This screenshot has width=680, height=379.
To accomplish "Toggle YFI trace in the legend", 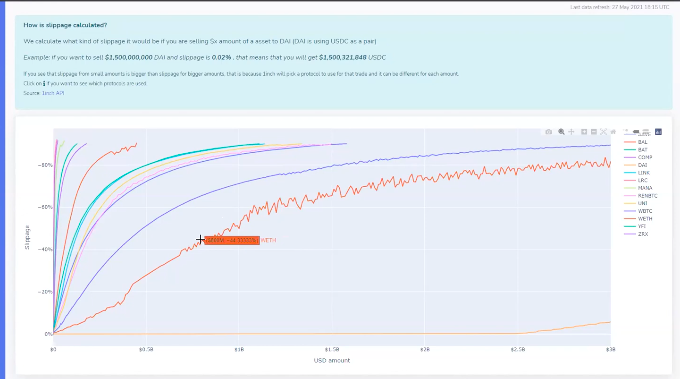I will (x=635, y=226).
